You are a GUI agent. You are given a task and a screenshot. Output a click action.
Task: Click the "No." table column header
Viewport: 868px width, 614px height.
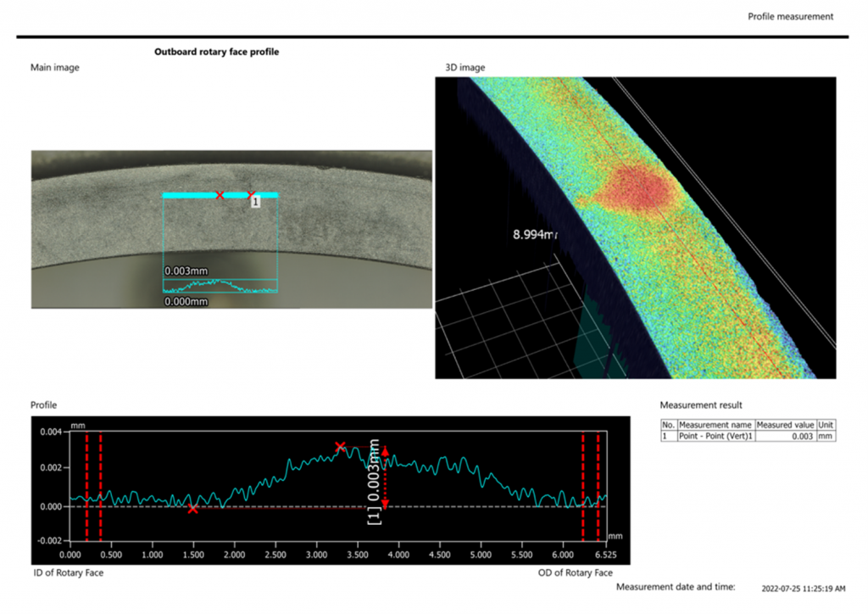tap(669, 425)
